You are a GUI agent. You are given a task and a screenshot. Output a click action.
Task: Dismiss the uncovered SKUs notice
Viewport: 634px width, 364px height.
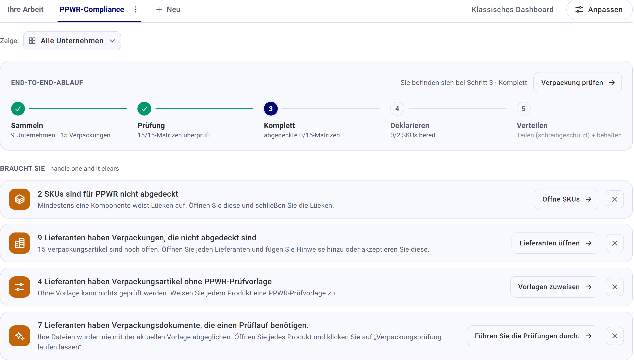pyautogui.click(x=615, y=199)
